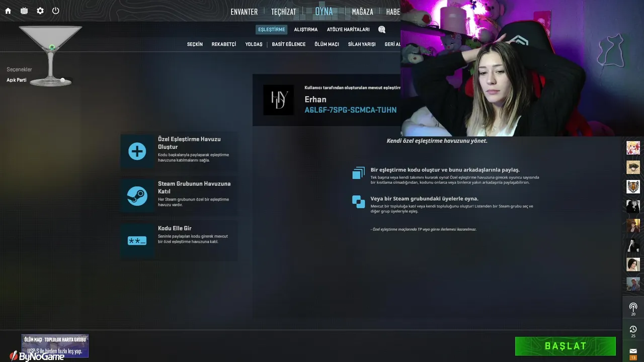Click the plus icon for creating pool
This screenshot has height=362, width=644.
click(x=137, y=151)
